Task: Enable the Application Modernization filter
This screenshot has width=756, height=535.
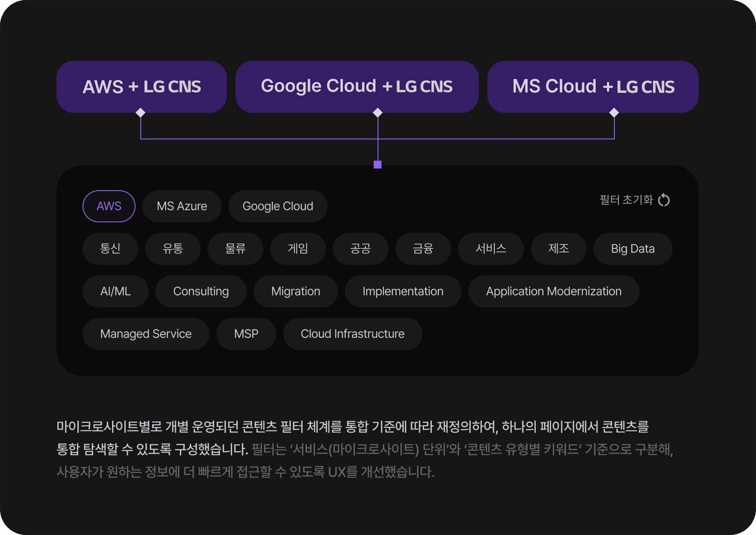Action: pos(554,291)
